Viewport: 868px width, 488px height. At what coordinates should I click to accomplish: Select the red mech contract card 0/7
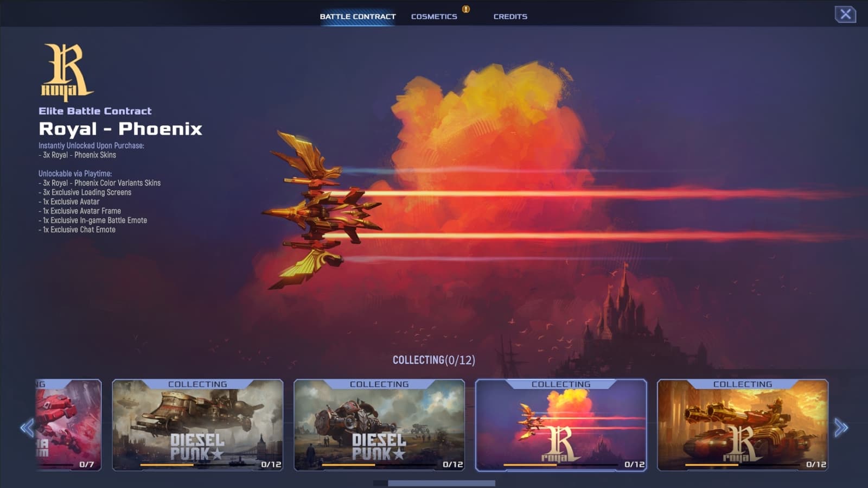[69, 425]
